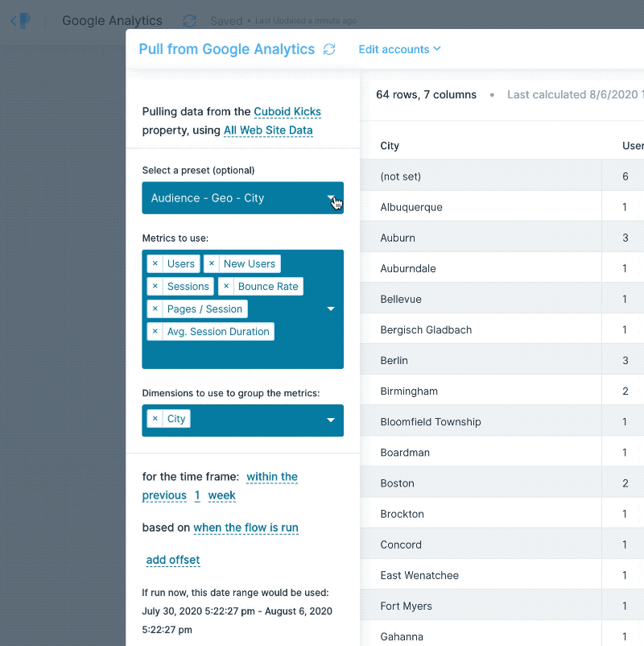Remove the New Users metric tag
The height and width of the screenshot is (646, 644).
(x=211, y=263)
